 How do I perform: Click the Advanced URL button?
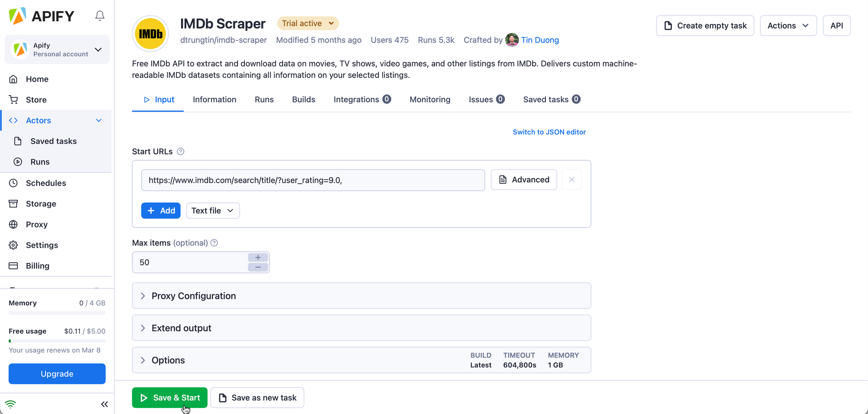pos(524,180)
